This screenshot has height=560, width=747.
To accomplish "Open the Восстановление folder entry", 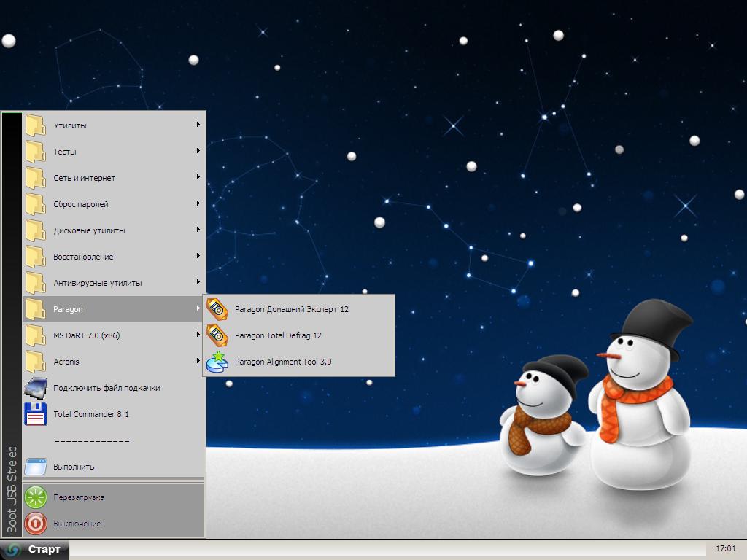I will click(83, 257).
